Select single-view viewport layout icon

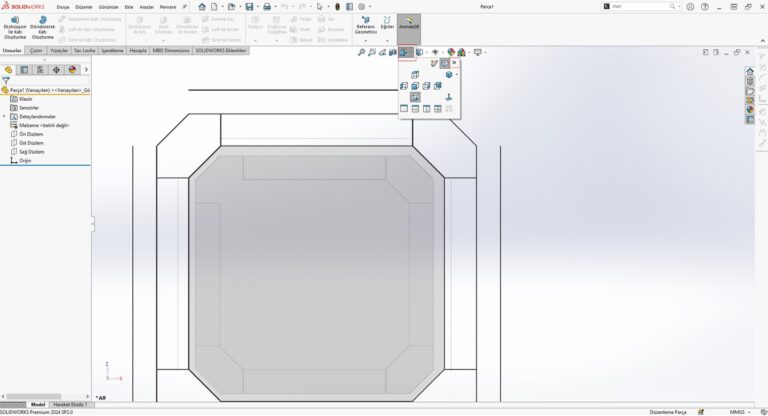pyautogui.click(x=404, y=108)
